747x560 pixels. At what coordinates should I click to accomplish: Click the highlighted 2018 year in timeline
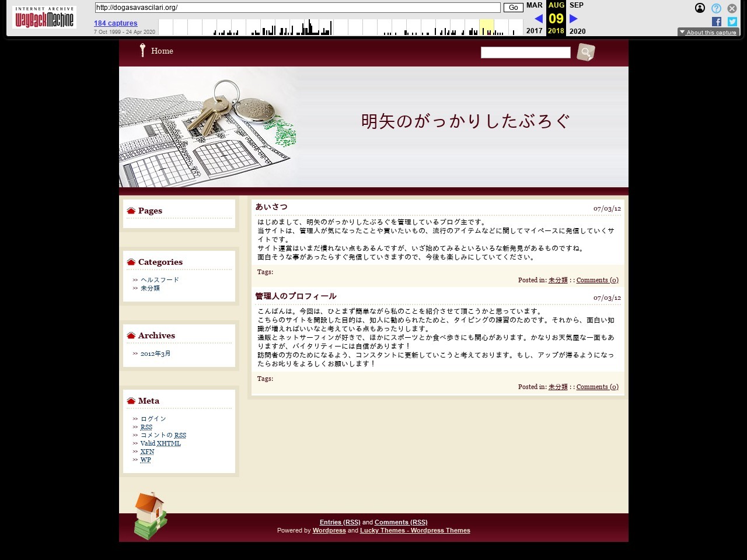556,31
